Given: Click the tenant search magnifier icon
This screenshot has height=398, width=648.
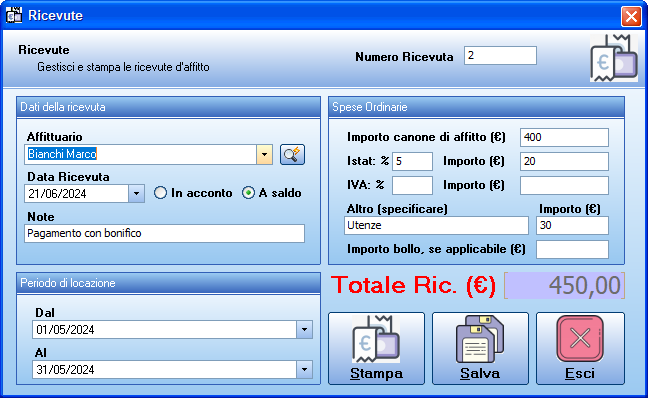Looking at the screenshot, I should (292, 155).
